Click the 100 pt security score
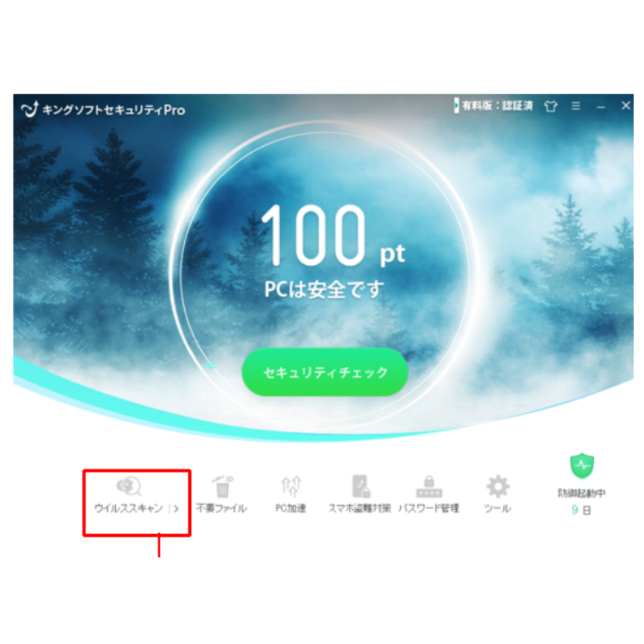This screenshot has height=644, width=644. (x=334, y=236)
